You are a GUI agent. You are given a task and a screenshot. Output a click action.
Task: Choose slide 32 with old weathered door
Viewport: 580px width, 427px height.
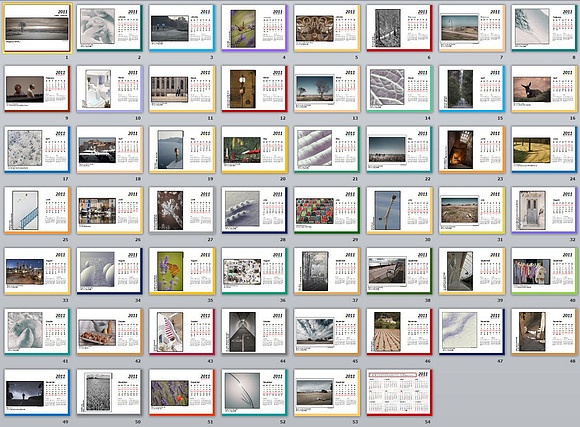click(544, 210)
